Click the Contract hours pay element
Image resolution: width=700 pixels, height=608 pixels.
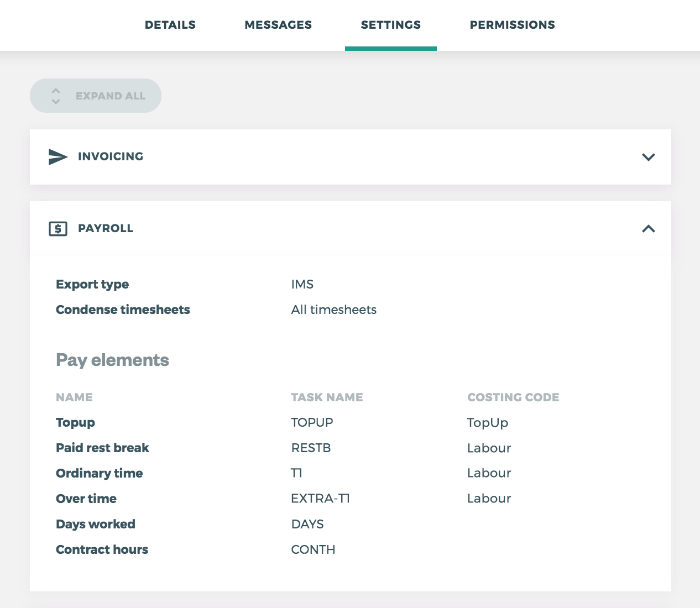pyautogui.click(x=102, y=550)
